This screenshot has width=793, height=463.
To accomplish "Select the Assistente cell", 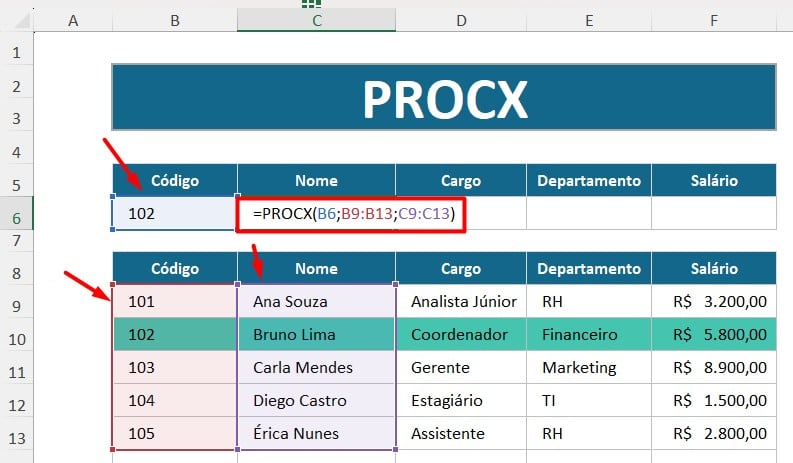I will click(x=461, y=433).
